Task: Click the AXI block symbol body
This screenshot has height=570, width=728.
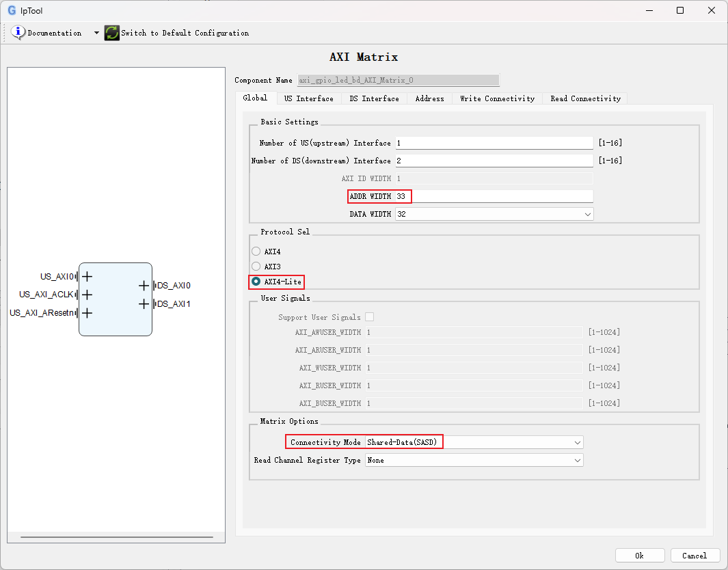Action: (116, 299)
